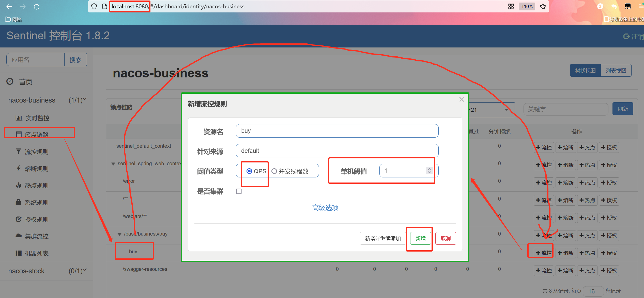Open the QR code icon in address bar
Image resolution: width=644 pixels, height=298 pixels.
pos(511,6)
